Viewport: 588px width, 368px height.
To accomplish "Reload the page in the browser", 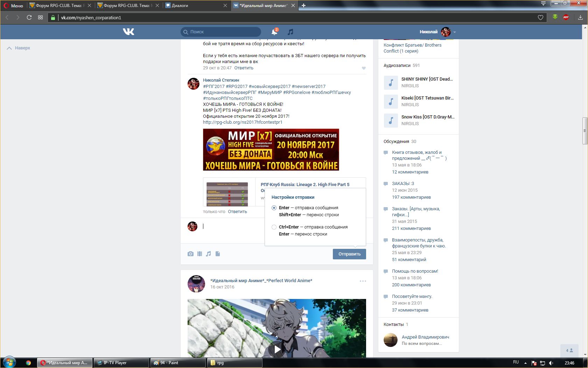I will tap(29, 18).
